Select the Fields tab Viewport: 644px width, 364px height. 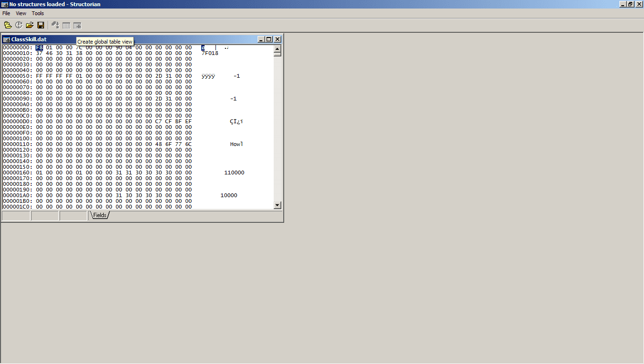pyautogui.click(x=99, y=215)
